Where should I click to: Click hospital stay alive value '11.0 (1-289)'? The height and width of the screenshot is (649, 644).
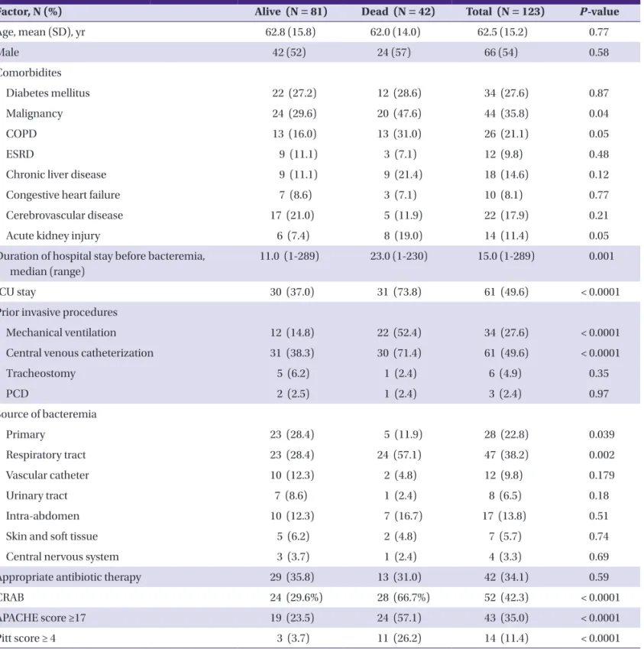pyautogui.click(x=289, y=256)
